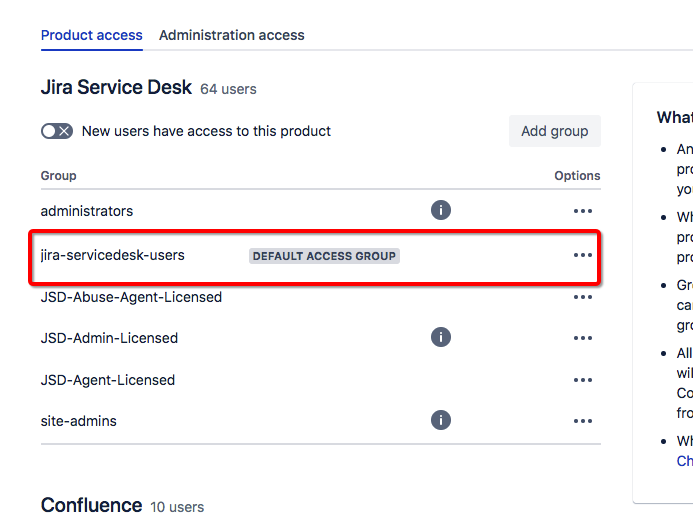Select the JSD-Abuse-Agent-Licensed group name
The height and width of the screenshot is (531, 693).
(x=131, y=297)
